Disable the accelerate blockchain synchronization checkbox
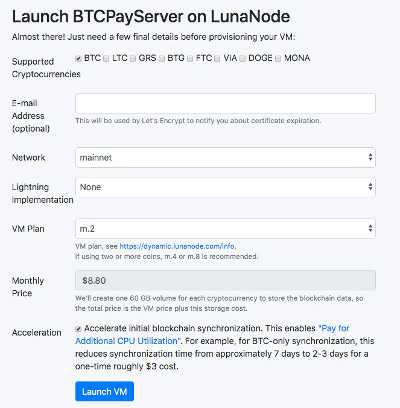Screen dimensions: 400x408 pos(78,329)
